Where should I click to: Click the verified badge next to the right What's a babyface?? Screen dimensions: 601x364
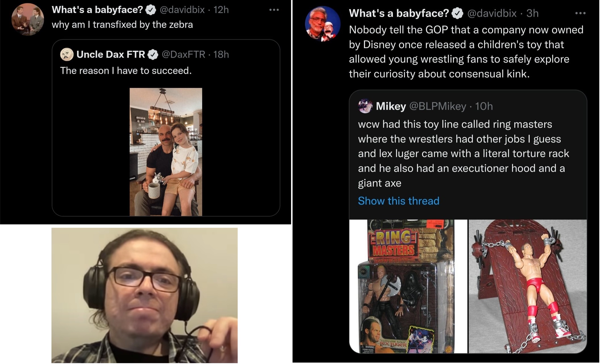(x=457, y=13)
